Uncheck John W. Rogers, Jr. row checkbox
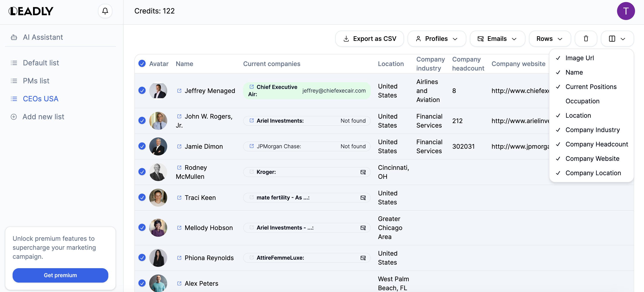This screenshot has width=644, height=292. click(142, 120)
